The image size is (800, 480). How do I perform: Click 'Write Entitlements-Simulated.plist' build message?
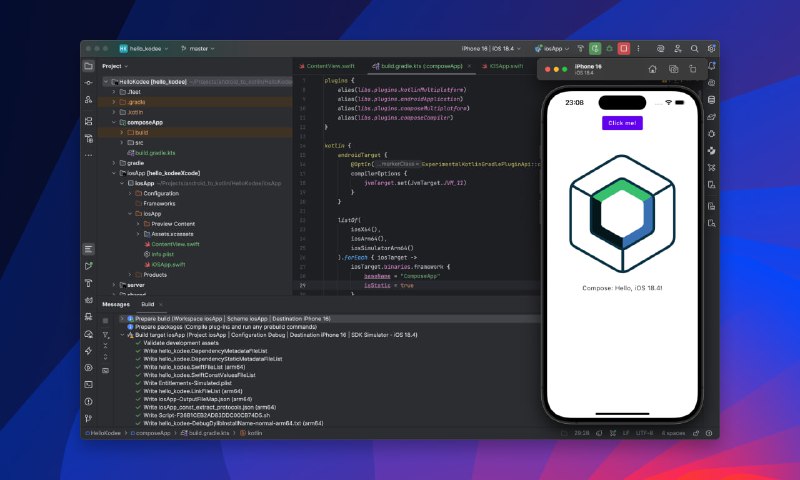[x=187, y=383]
